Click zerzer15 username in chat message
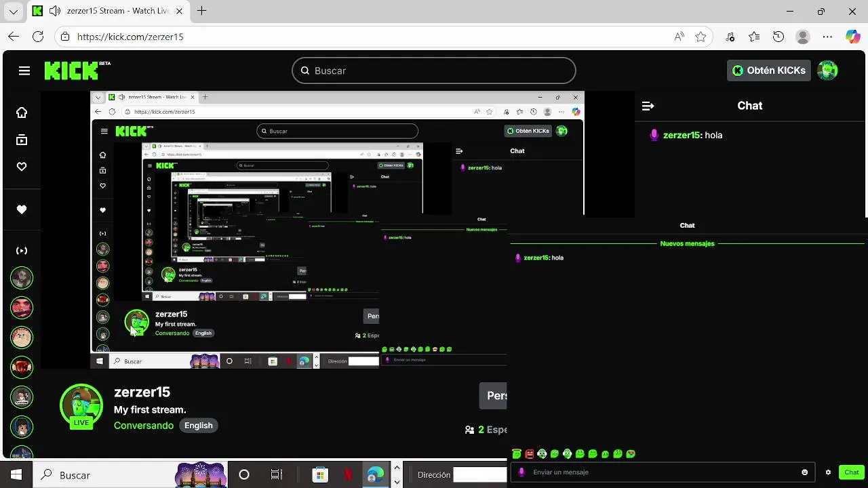Viewport: 868px width, 488px height. pos(682,135)
